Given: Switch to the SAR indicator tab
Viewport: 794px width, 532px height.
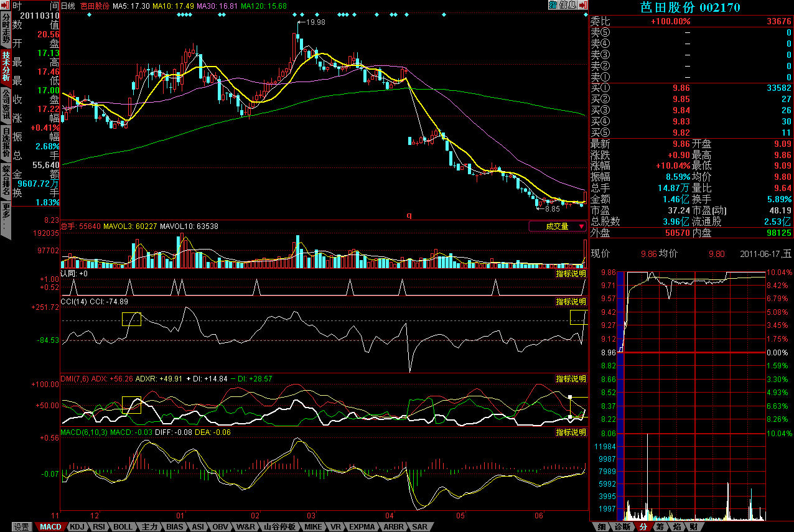Looking at the screenshot, I should 420,527.
